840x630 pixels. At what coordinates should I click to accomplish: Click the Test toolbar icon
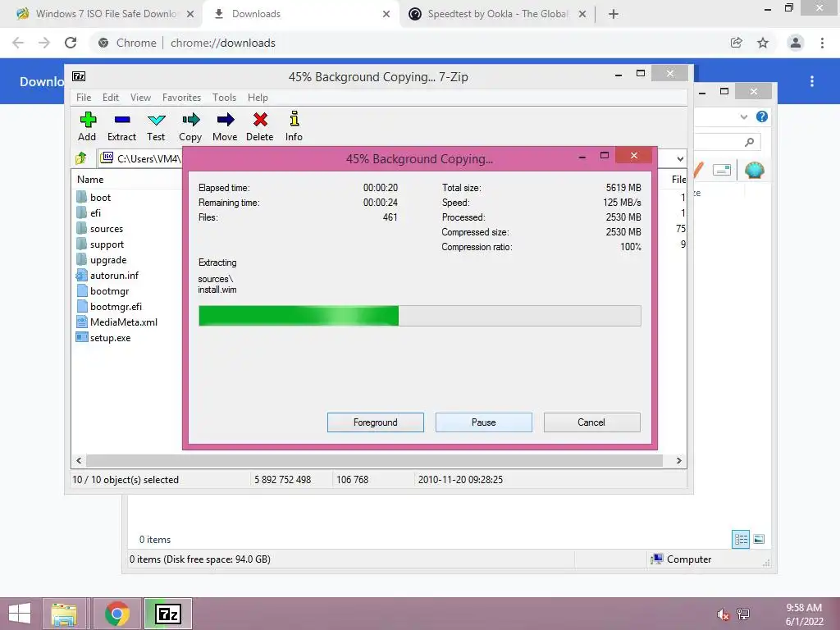tap(156, 126)
